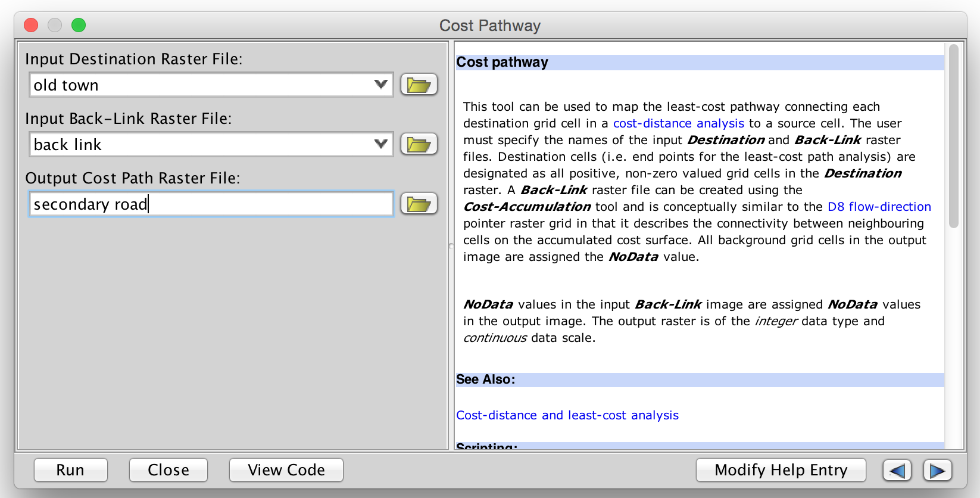Image resolution: width=980 pixels, height=498 pixels.
Task: Click the 'Output Cost Path Raster File:' label
Action: click(133, 178)
